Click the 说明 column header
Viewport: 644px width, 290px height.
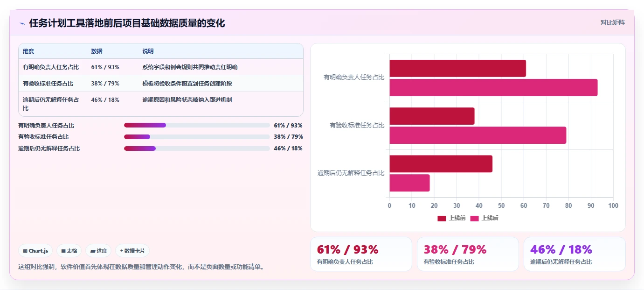tap(148, 51)
